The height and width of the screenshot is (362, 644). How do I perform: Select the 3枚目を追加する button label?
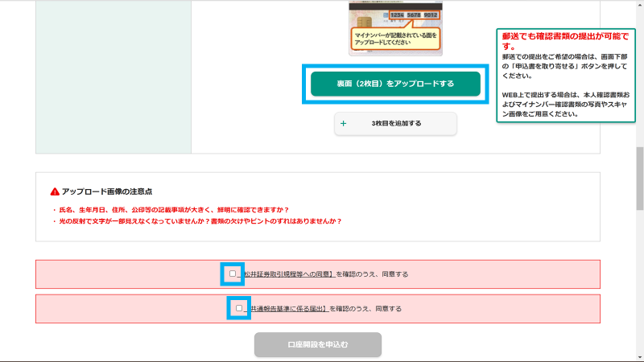tap(396, 123)
